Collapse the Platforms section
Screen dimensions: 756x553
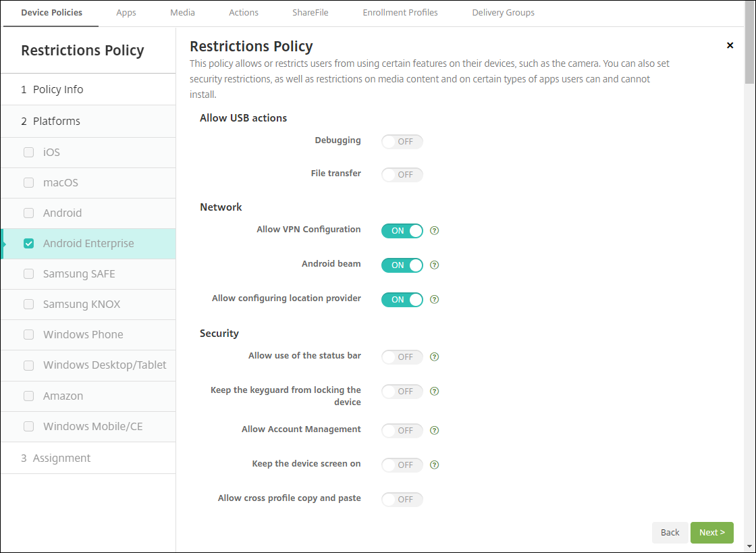pos(57,121)
